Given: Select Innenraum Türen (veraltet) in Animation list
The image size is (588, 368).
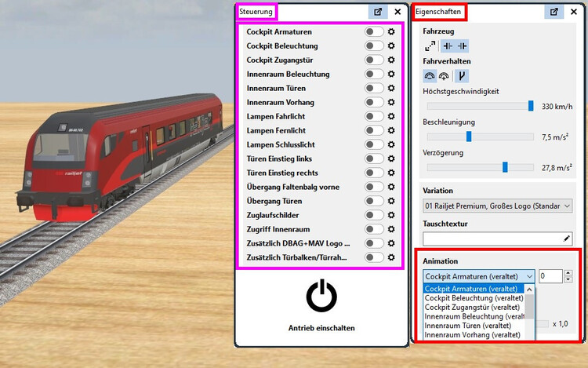Looking at the screenshot, I should tap(474, 326).
